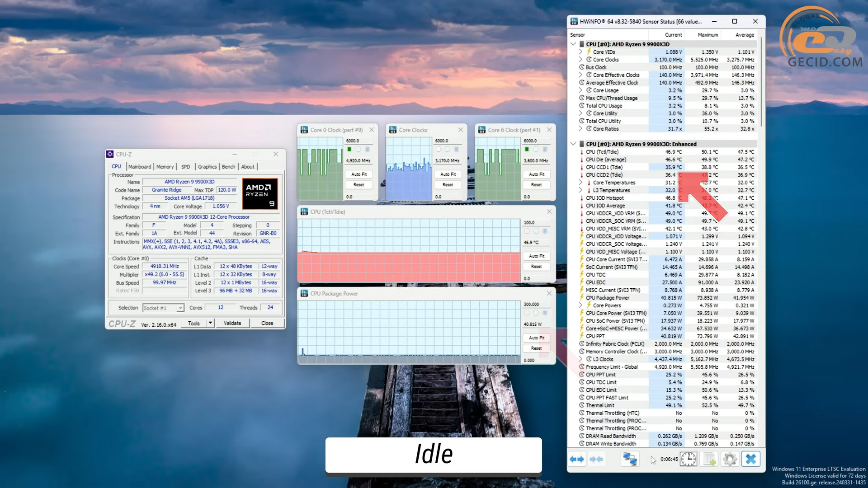
Task: Click the shrink columns arrows icon in HWiNFO
Action: pyautogui.click(x=596, y=459)
